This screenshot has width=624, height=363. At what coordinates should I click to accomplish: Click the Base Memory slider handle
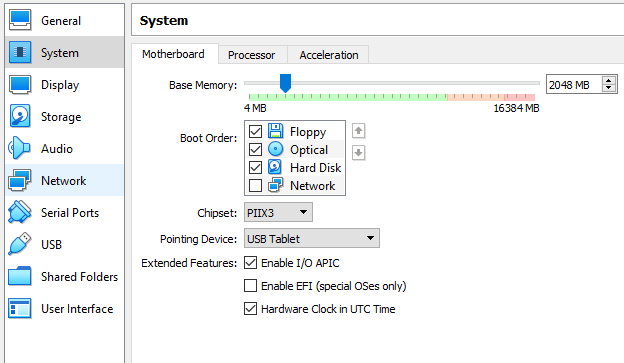point(285,83)
